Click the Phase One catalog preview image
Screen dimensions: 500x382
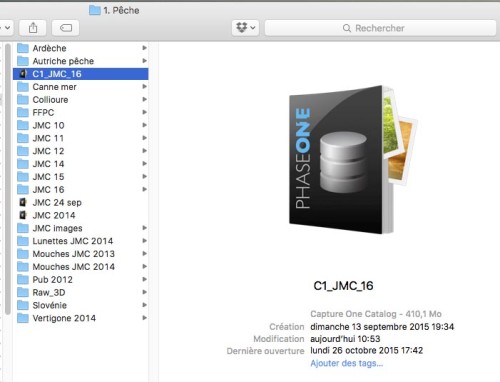coord(352,160)
